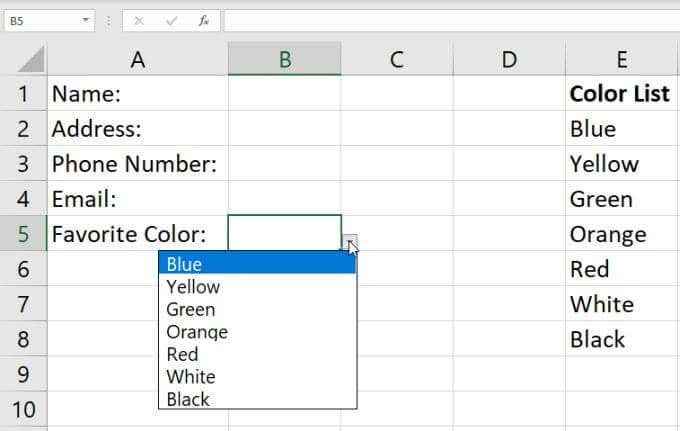This screenshot has height=431, width=680.
Task: Click the Cancel X icon in formula bar
Action: (139, 20)
